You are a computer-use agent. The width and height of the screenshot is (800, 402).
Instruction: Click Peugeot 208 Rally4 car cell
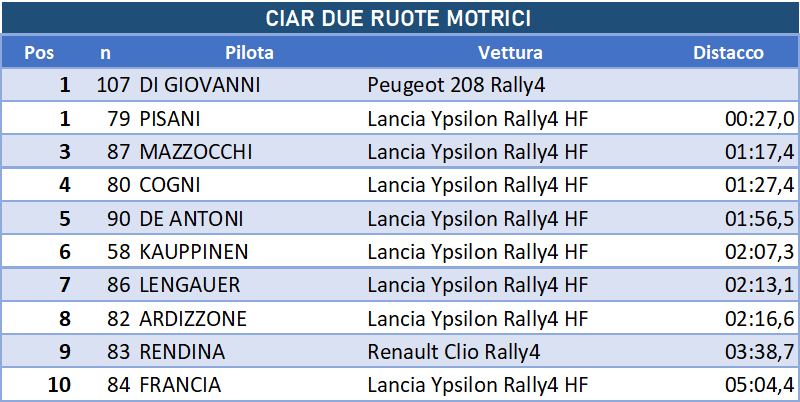(x=456, y=85)
